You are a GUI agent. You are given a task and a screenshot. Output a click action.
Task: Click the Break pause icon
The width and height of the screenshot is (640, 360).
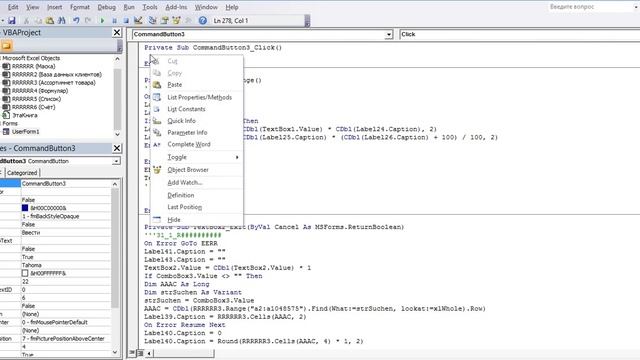pos(114,20)
